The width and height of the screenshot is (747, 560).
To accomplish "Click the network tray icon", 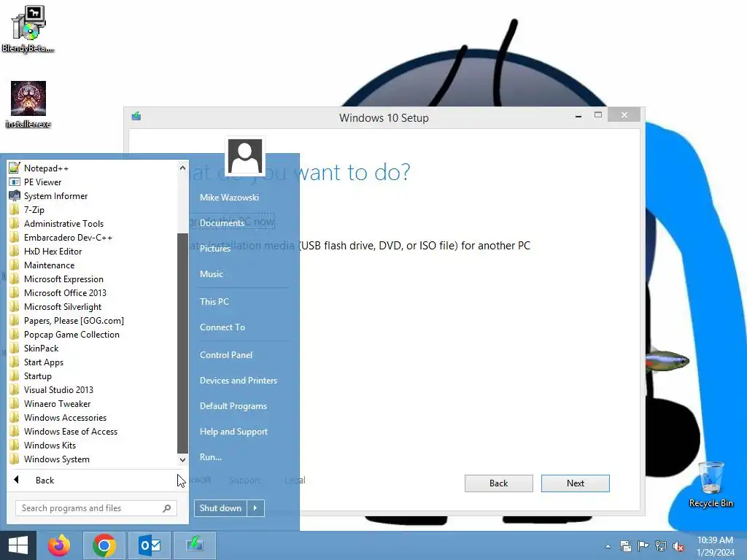I will (x=661, y=546).
